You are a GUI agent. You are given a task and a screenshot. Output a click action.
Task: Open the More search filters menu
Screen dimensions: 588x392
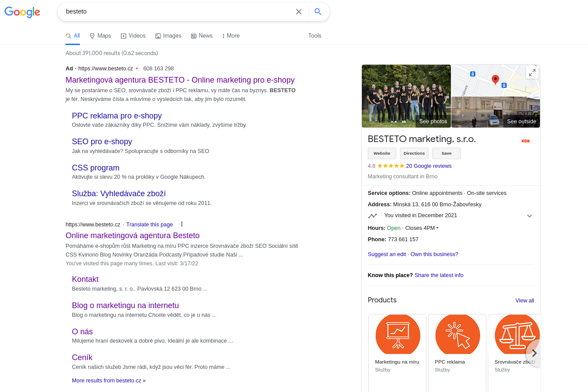pos(230,36)
